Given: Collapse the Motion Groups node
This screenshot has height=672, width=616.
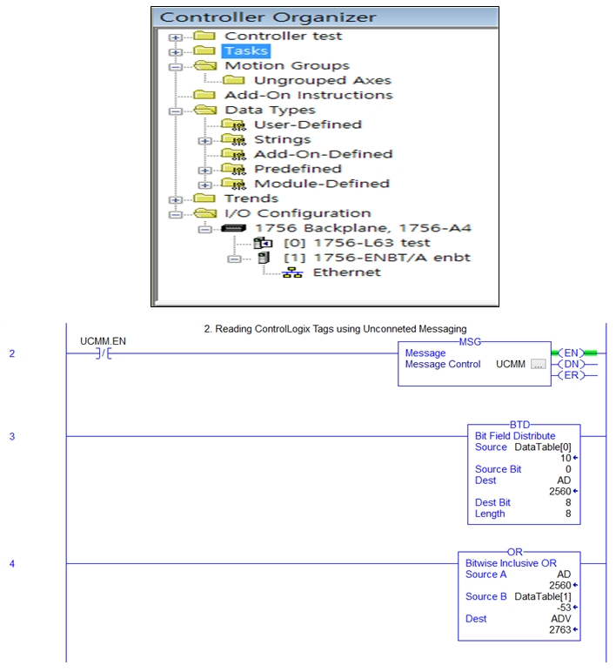Looking at the screenshot, I should [175, 67].
